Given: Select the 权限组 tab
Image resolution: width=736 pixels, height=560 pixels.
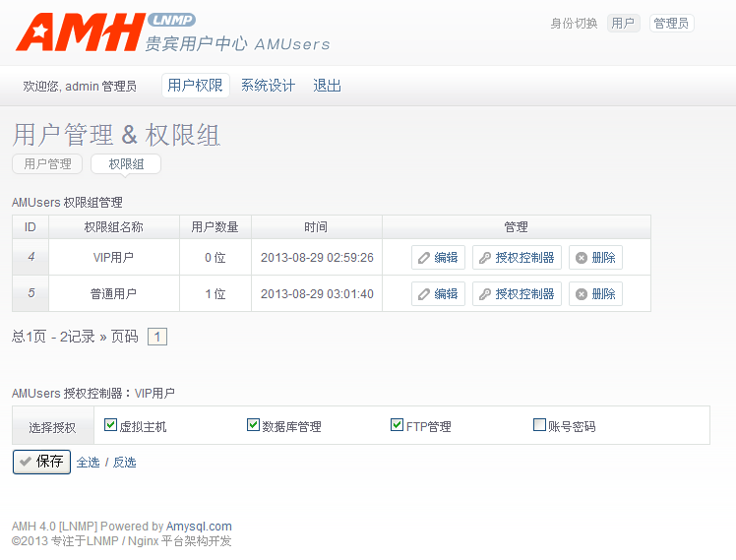Looking at the screenshot, I should 126,164.
